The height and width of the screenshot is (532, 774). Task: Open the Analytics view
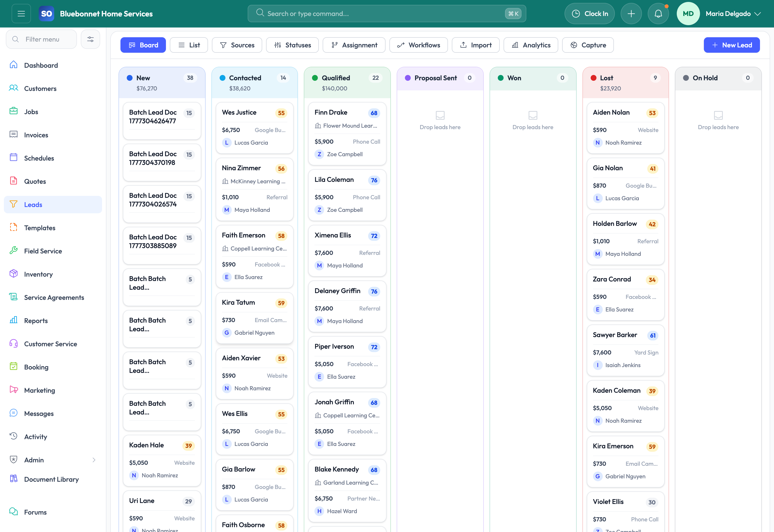tap(531, 45)
